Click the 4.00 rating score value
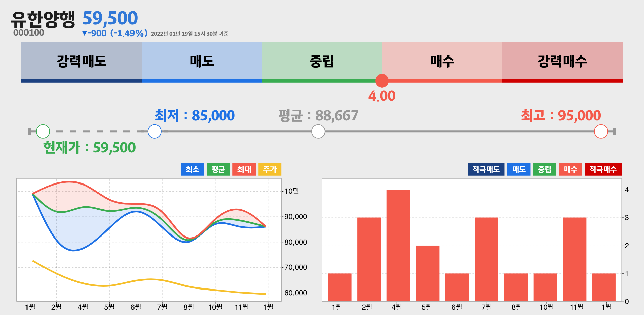Viewport: 644px width, 315px height. 382,96
